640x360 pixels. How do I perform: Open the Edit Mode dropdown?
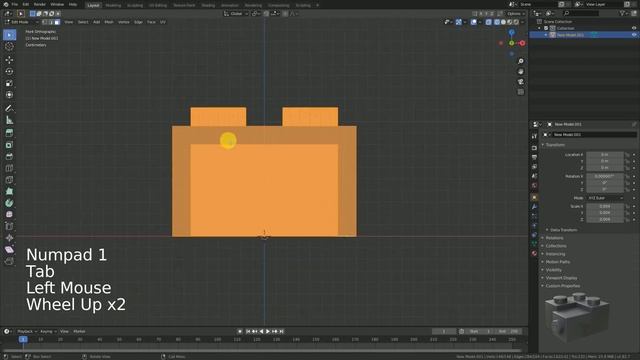tap(21, 22)
